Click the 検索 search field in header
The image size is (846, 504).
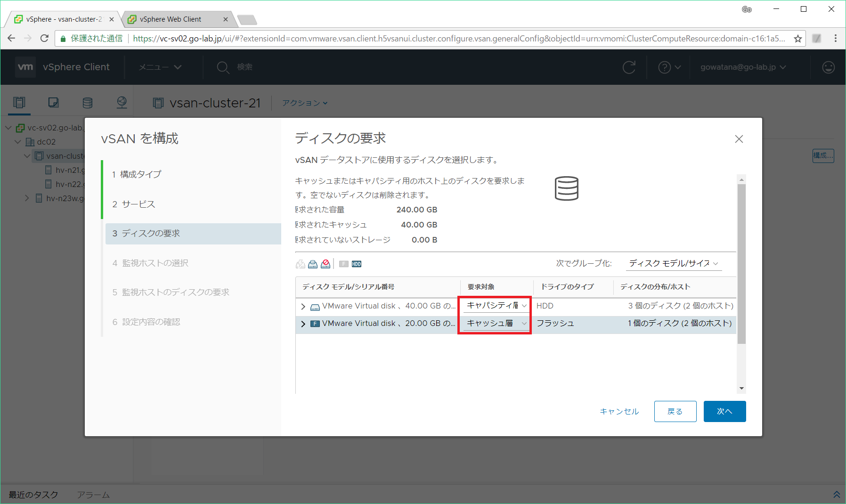[245, 67]
